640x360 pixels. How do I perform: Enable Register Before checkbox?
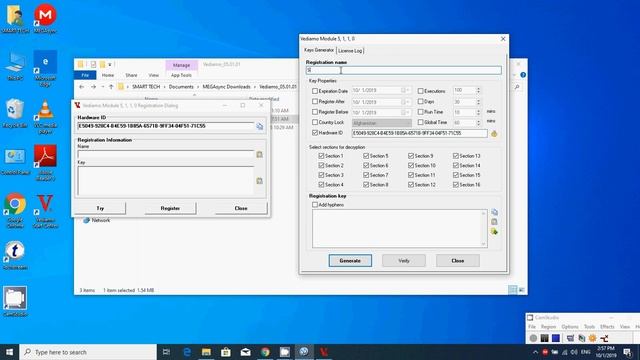click(315, 112)
